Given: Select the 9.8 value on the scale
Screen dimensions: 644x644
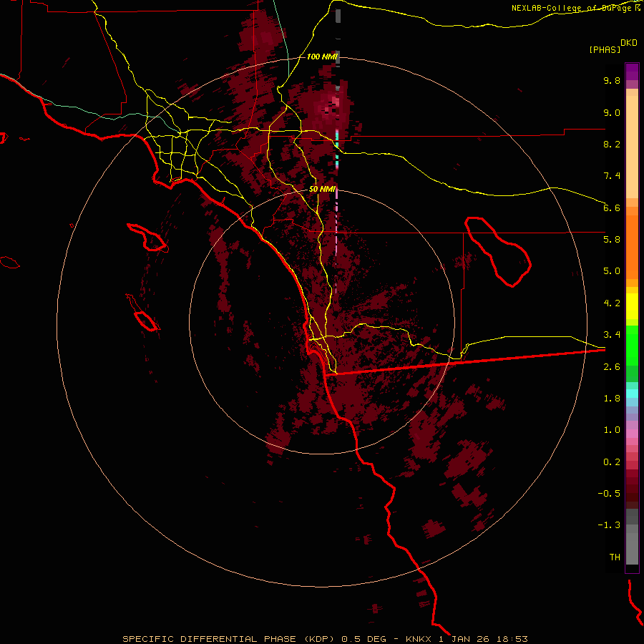Looking at the screenshot, I should pos(612,80).
